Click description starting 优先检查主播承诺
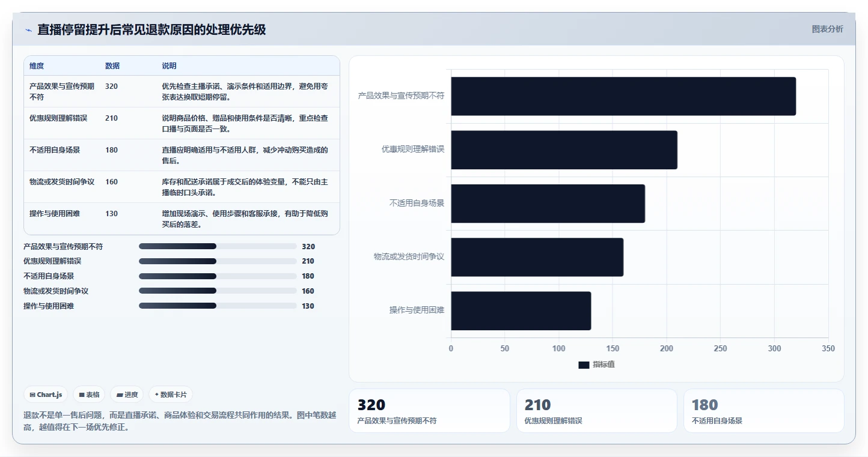The image size is (868, 457). pos(245,91)
